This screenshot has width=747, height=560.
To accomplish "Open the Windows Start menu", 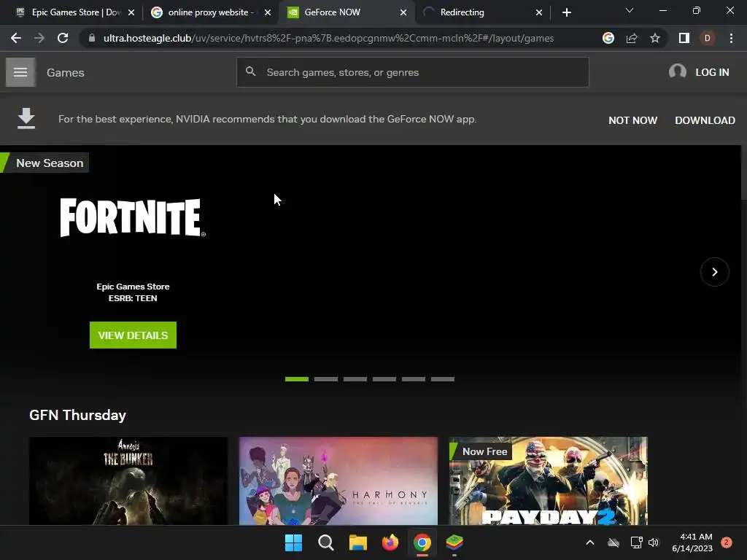I will click(x=293, y=542).
